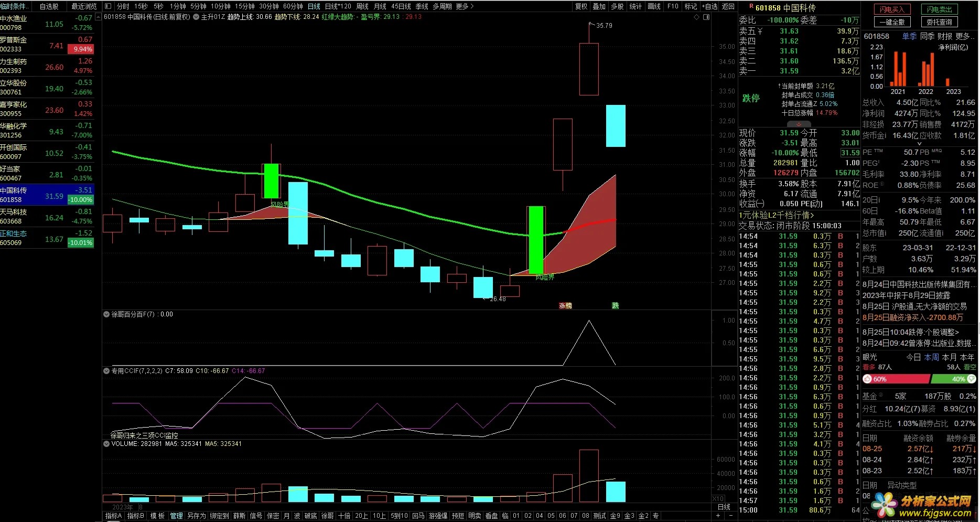Select the 徐哥 indicator tab
980x522 pixels.
[327, 516]
